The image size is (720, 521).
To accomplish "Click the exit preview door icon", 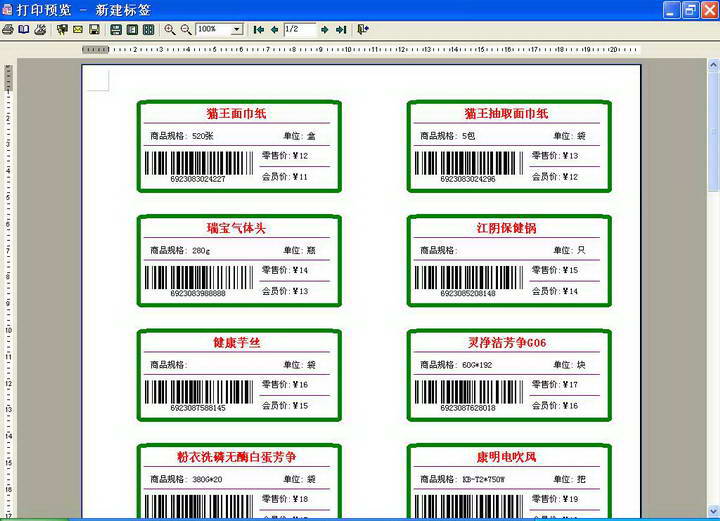I will click(x=363, y=30).
